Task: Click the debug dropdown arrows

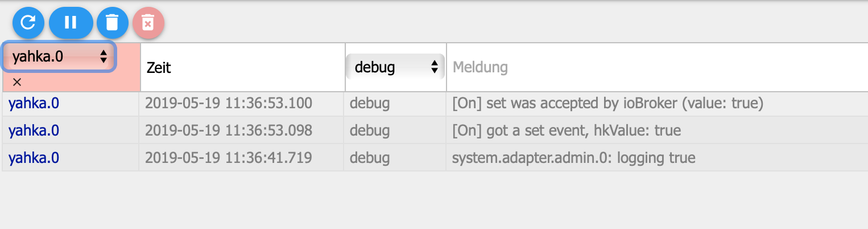Action: pos(434,67)
